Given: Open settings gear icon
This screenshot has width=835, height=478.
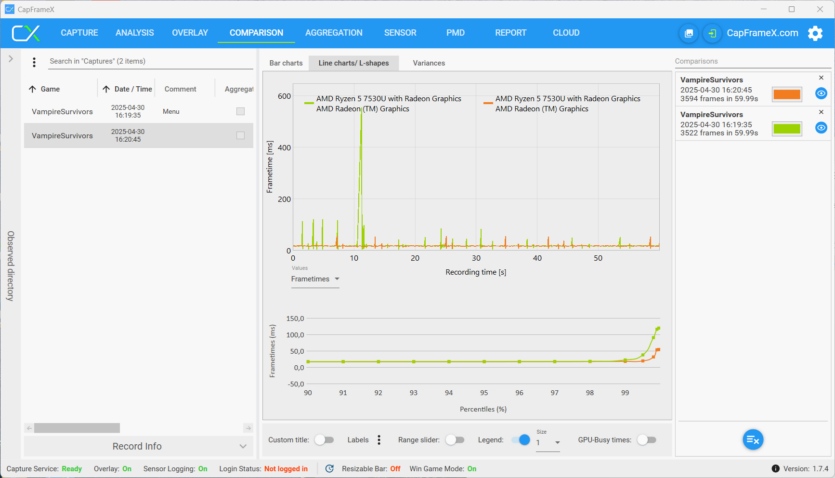Looking at the screenshot, I should pos(815,33).
